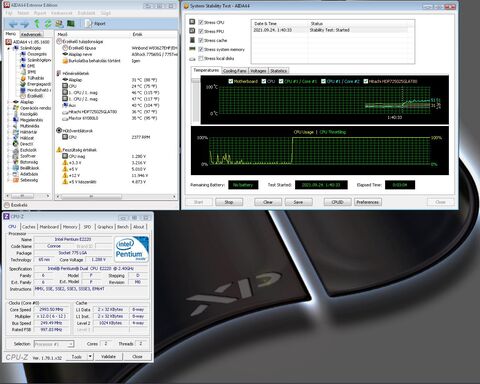The image size is (480, 384).
Task: Click the forward arrow in AIDA64 toolbar
Action: click(x=25, y=24)
